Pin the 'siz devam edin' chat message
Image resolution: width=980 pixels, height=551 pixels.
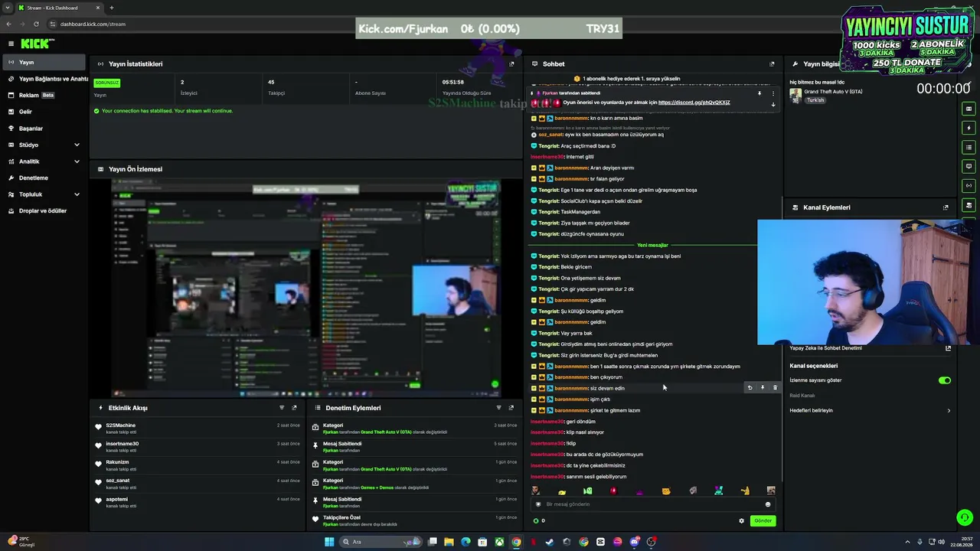tap(763, 388)
